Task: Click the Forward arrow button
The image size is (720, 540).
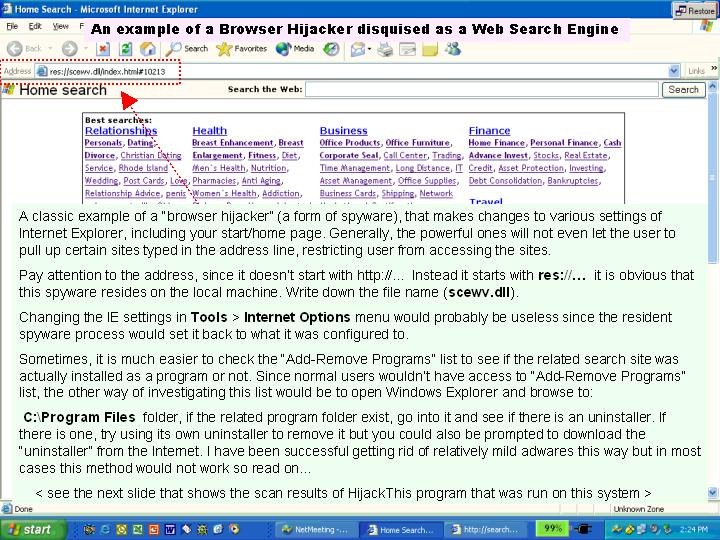Action: coord(70,48)
